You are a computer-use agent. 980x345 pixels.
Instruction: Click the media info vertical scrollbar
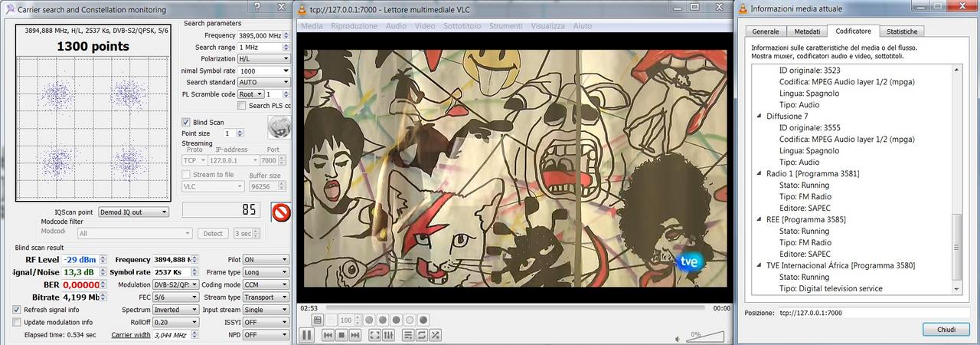(956, 179)
